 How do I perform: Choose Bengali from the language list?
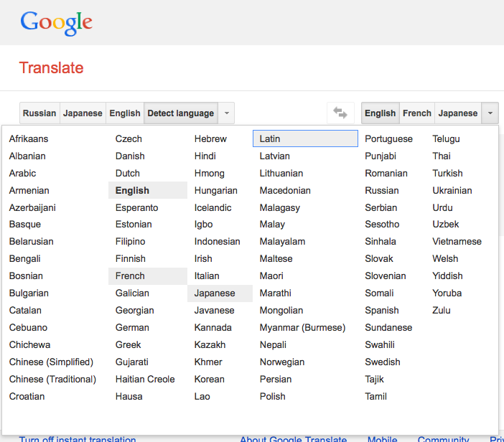[x=24, y=258]
